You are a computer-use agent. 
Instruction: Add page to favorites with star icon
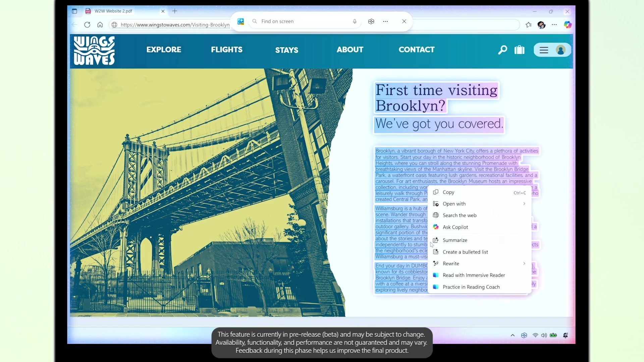(529, 25)
